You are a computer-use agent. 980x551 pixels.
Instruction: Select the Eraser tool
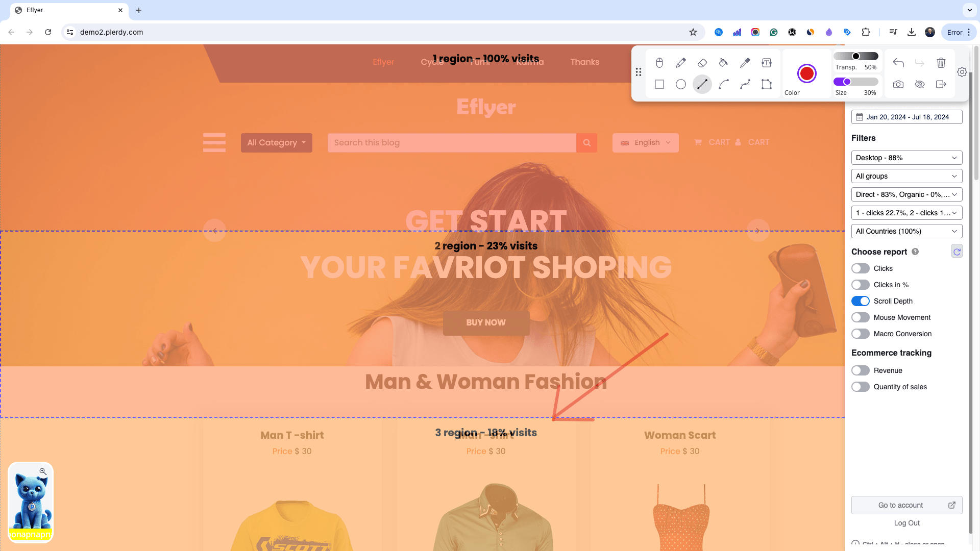(x=702, y=62)
